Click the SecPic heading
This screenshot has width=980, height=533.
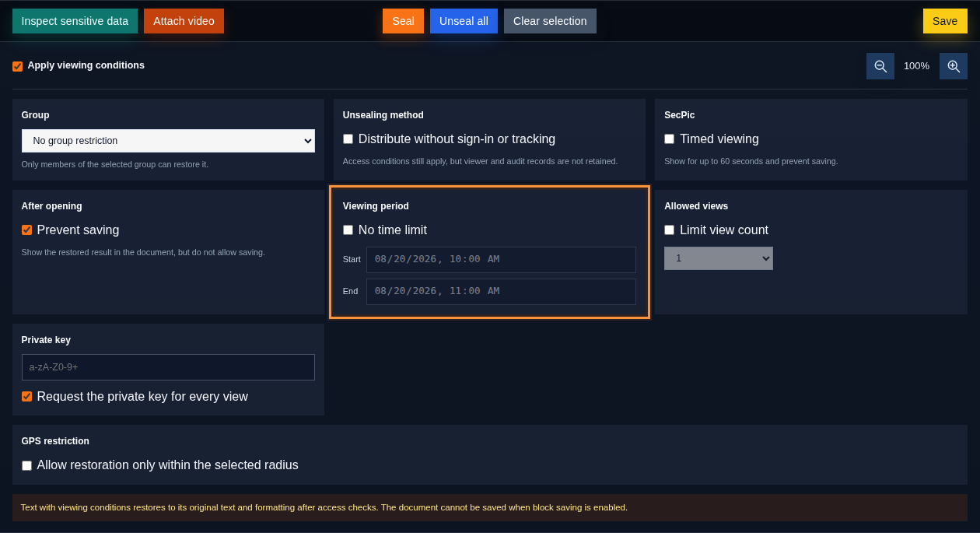coord(680,115)
